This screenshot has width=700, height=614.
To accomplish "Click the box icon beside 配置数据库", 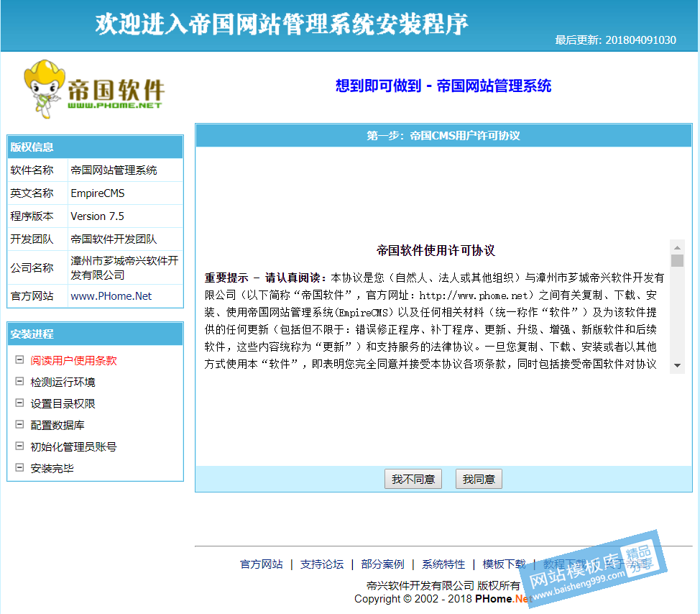I will click(19, 424).
